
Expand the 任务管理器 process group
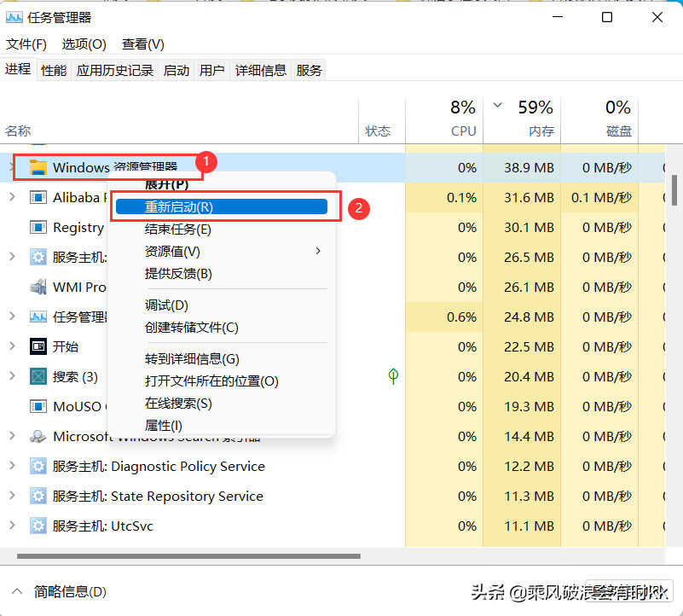tap(12, 317)
